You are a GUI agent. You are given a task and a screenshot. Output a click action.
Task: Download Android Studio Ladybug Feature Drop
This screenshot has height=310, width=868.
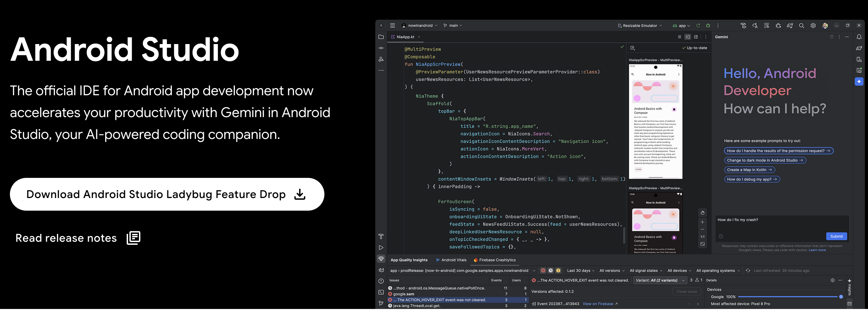tap(167, 194)
